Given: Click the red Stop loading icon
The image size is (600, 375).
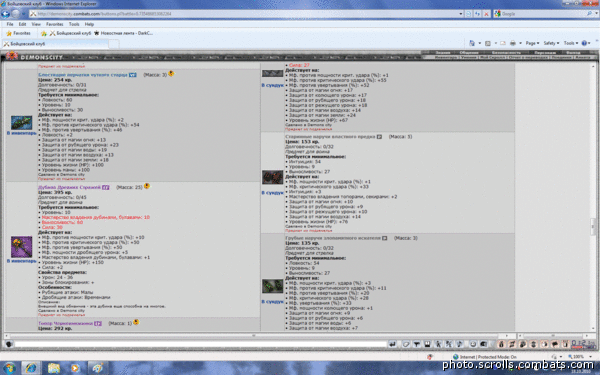Looking at the screenshot, I should tap(486, 14).
